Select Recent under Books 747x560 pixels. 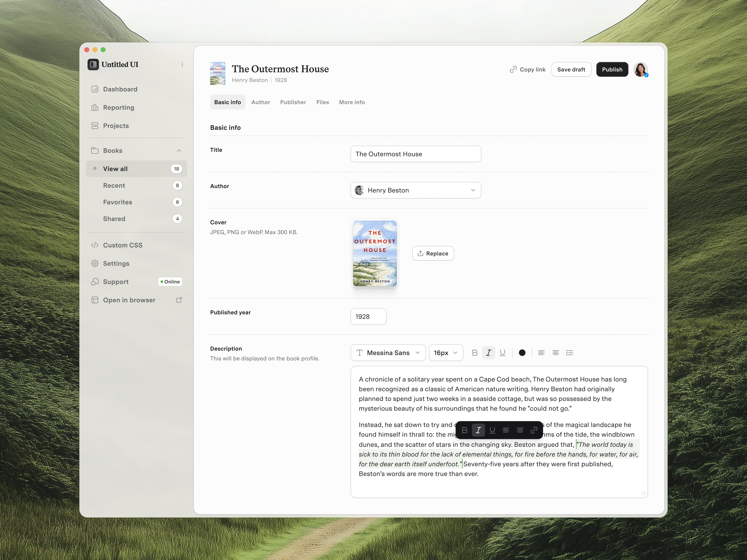click(x=136, y=185)
